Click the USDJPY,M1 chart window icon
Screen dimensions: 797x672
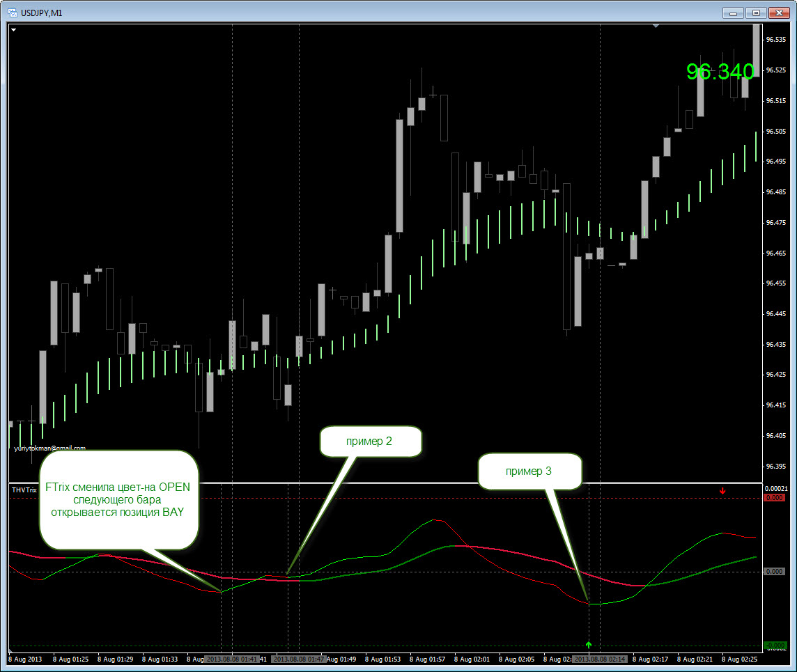(x=13, y=13)
